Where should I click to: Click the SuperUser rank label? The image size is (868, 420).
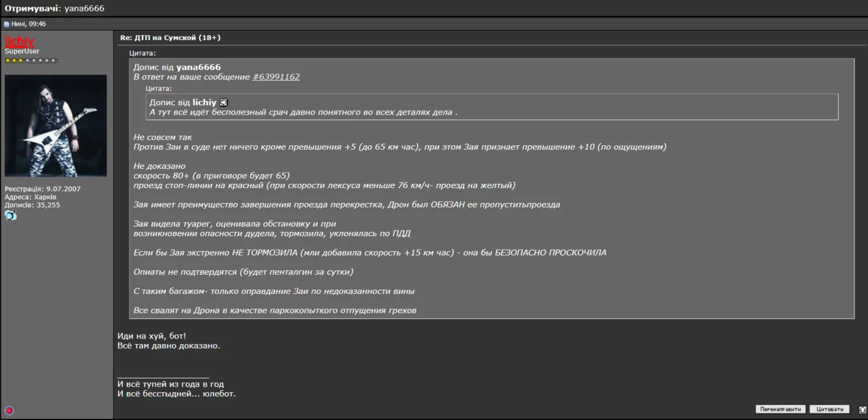[x=22, y=52]
